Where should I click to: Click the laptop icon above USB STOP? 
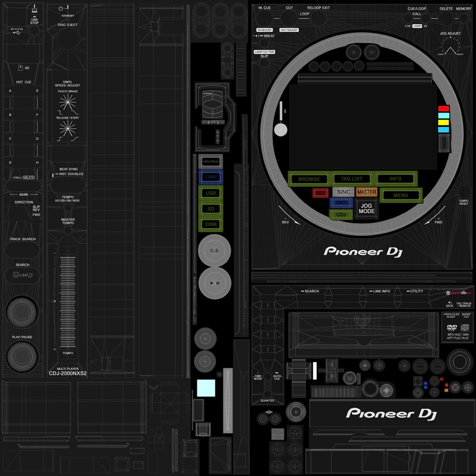[34, 10]
